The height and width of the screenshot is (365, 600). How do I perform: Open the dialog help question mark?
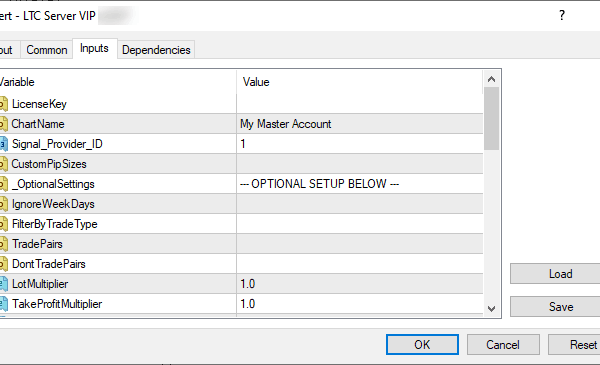pyautogui.click(x=561, y=15)
